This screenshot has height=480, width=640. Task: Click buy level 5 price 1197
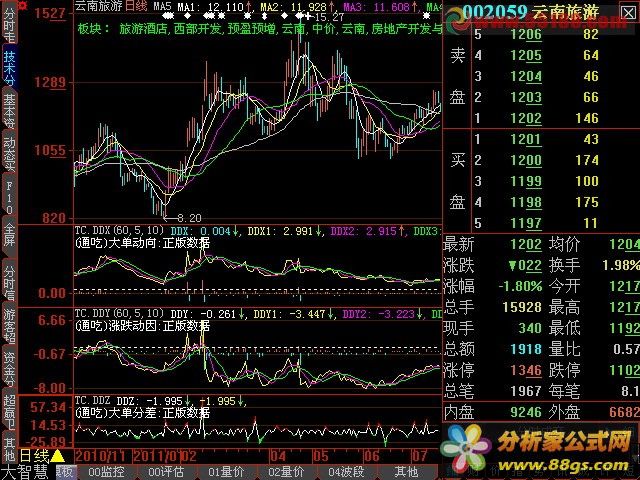coord(526,224)
